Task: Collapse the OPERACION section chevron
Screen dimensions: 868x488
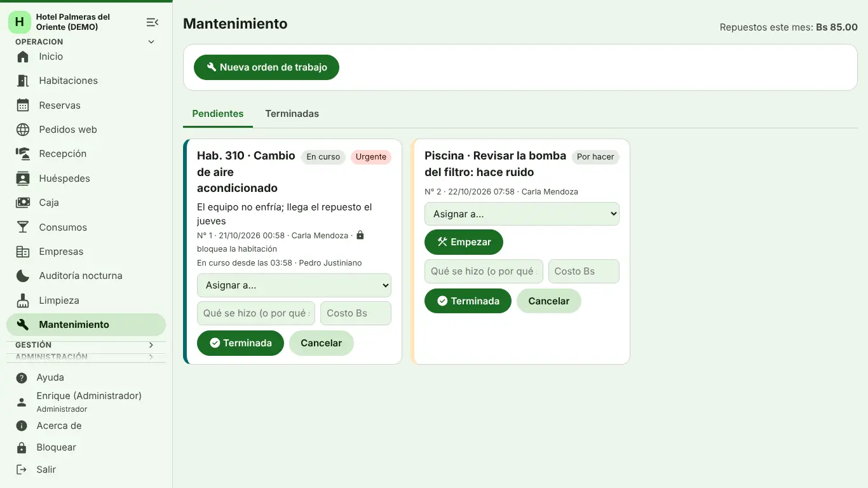Action: [x=151, y=42]
